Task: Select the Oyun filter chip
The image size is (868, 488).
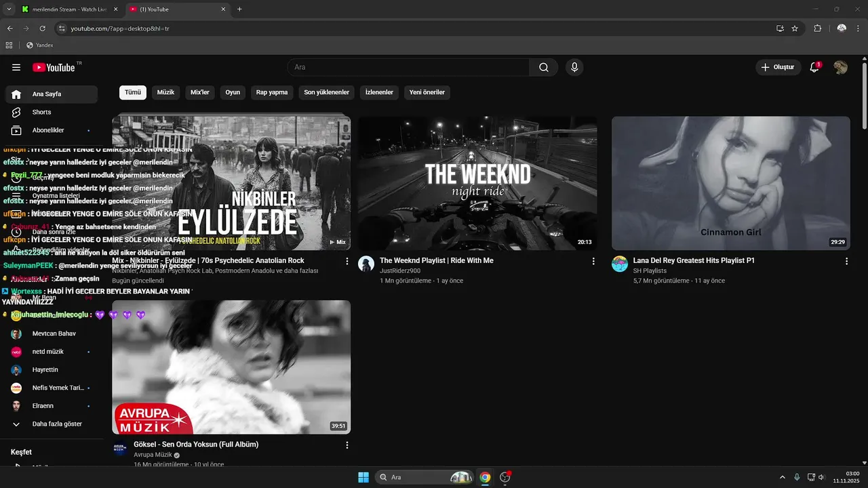Action: click(233, 92)
